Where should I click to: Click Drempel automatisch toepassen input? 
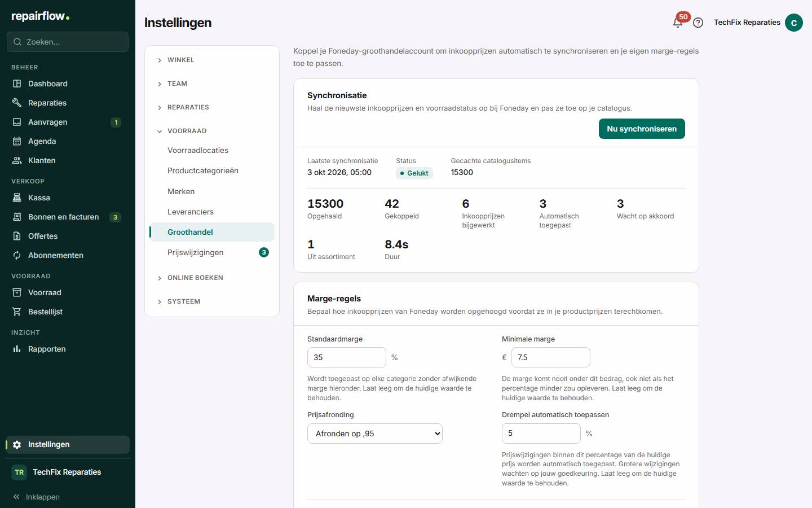click(x=541, y=433)
